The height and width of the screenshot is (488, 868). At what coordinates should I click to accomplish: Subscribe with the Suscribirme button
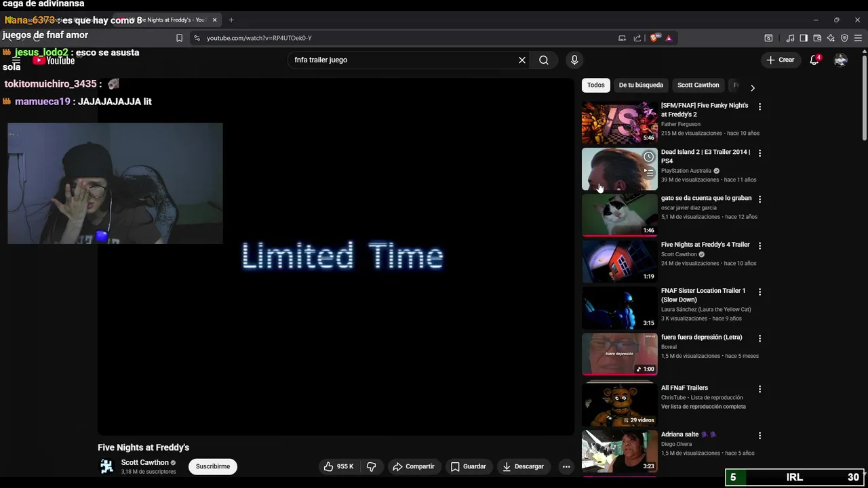(213, 466)
